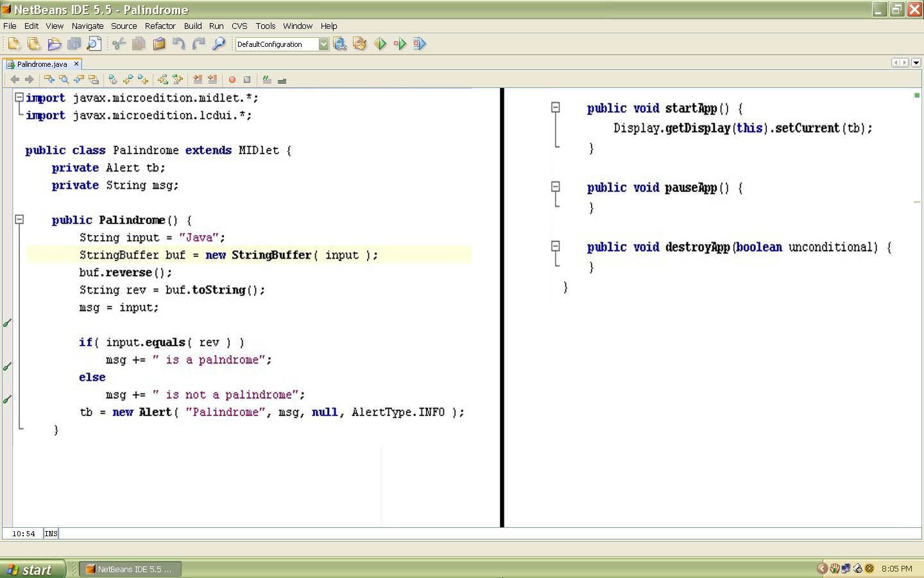Viewport: 924px width, 578px height.
Task: Click the printer icon in system tray
Action: (x=857, y=568)
